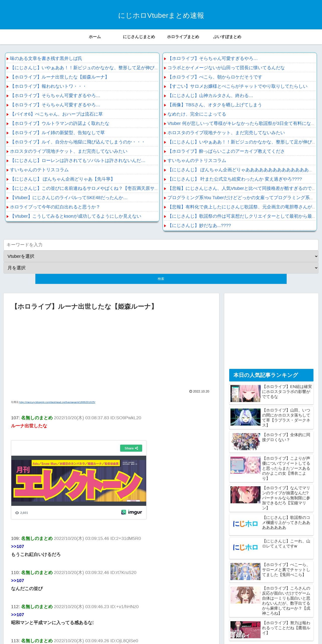Screen dimensions: 322x644
Task: Expand the Vtuberを選択 dropdown
Action: tap(161, 256)
